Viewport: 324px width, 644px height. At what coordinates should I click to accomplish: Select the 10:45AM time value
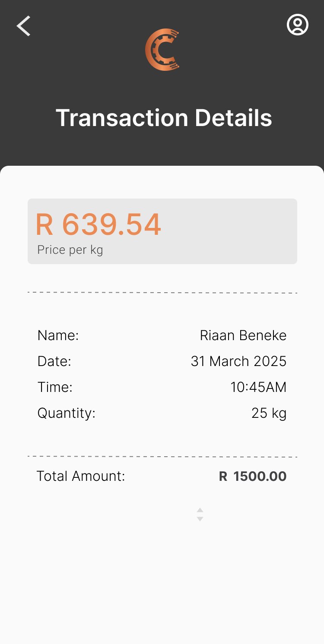[258, 387]
